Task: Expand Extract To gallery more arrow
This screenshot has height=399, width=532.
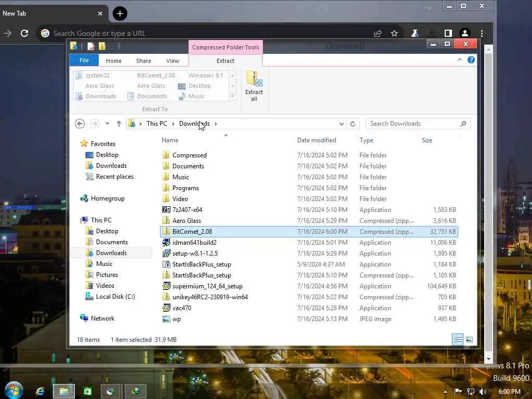Action: (x=232, y=96)
